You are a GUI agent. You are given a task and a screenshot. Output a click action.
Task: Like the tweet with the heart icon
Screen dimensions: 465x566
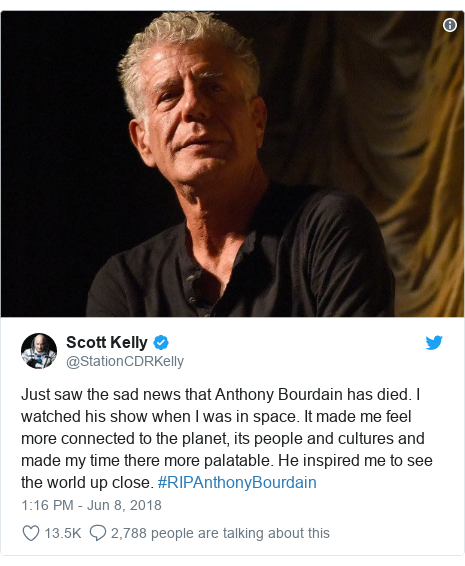tap(31, 533)
